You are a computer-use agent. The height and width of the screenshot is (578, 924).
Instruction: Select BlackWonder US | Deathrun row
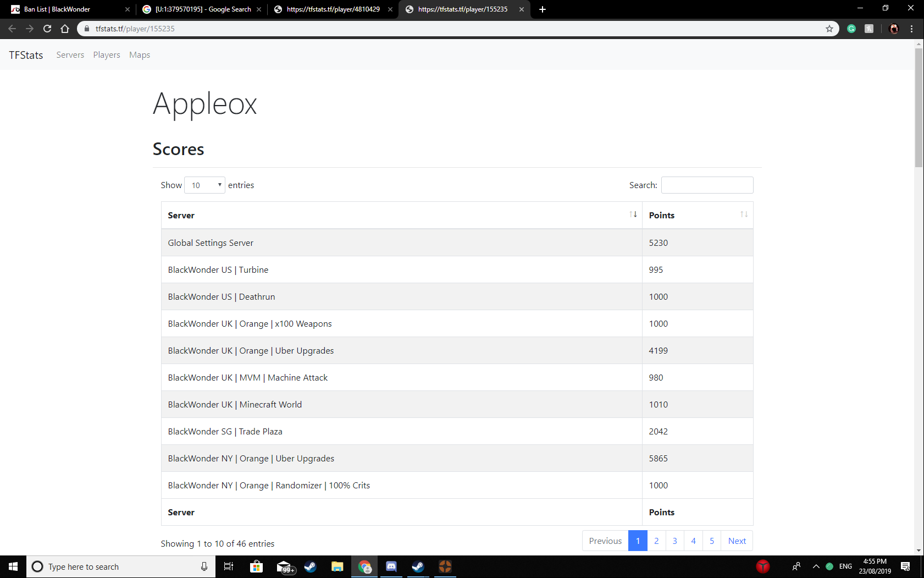tap(457, 296)
